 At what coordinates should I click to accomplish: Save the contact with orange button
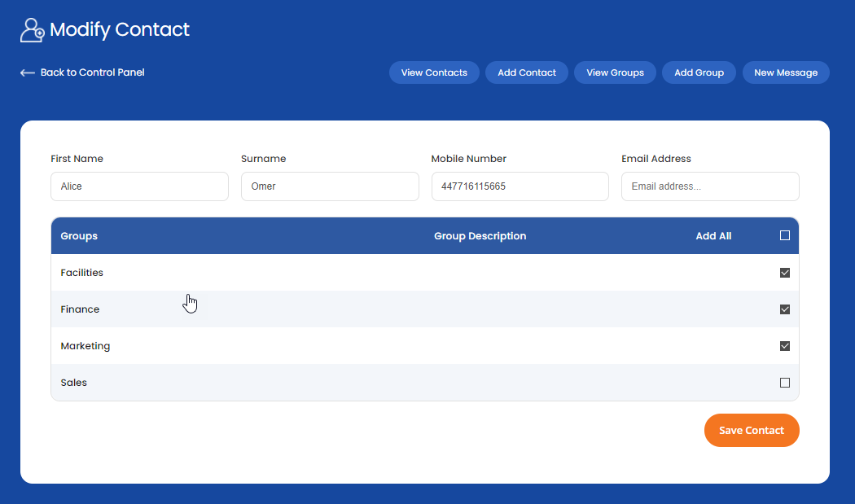click(752, 431)
